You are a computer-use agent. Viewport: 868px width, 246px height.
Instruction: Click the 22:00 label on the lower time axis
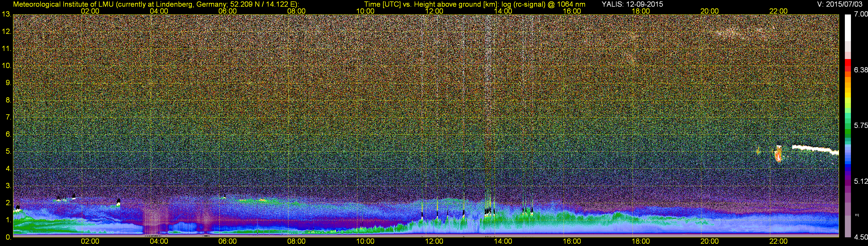pos(779,242)
